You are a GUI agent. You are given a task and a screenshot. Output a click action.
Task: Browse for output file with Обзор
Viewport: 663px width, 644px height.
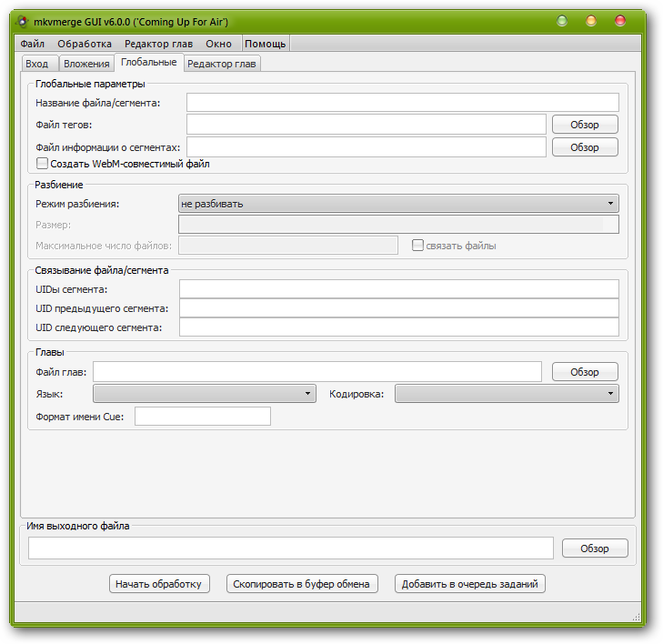click(x=595, y=548)
